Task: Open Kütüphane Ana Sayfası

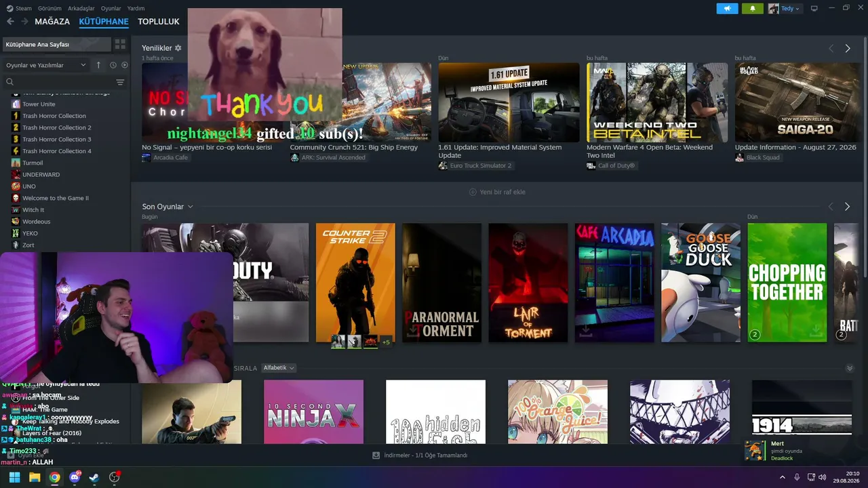Action: point(56,44)
